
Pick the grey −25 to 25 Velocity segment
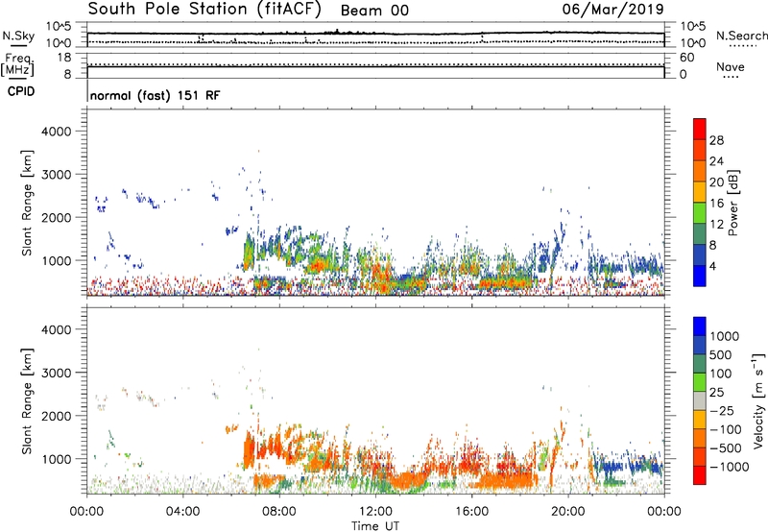coord(700,401)
